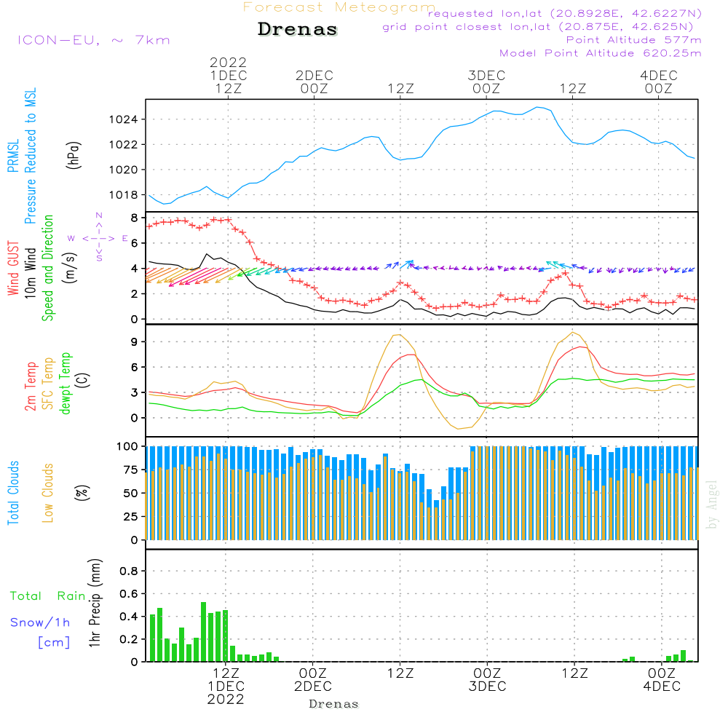This screenshot has width=728, height=728.
Task: Click the tallest green rain bar
Action: pyautogui.click(x=203, y=631)
